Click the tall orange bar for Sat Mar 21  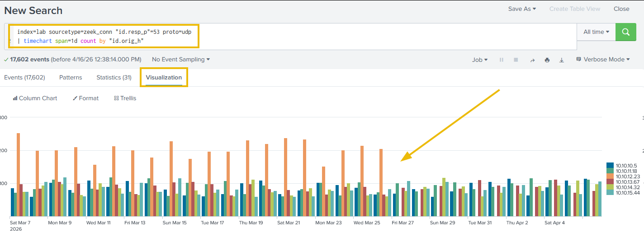tap(285, 177)
